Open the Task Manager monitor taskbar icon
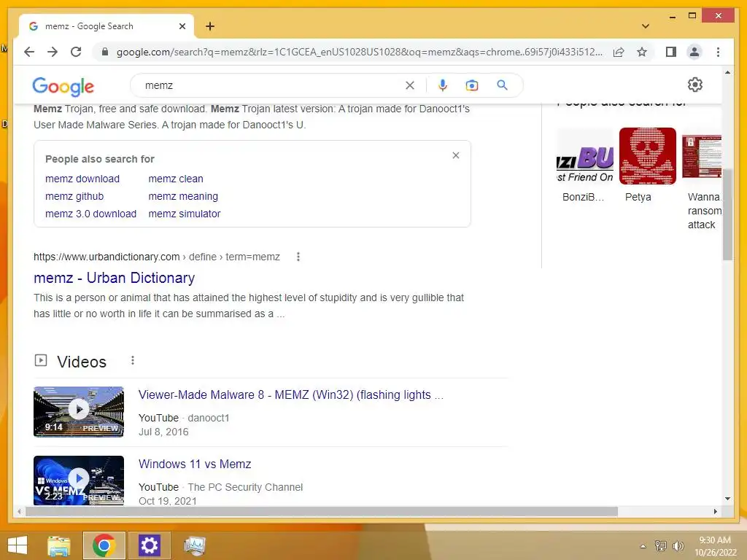747x560 pixels. [194, 545]
